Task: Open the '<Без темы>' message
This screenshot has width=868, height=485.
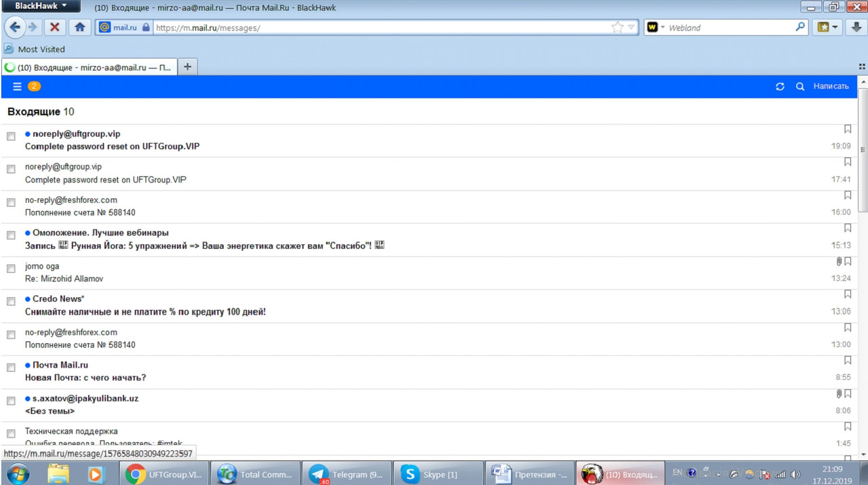Action: coord(50,411)
